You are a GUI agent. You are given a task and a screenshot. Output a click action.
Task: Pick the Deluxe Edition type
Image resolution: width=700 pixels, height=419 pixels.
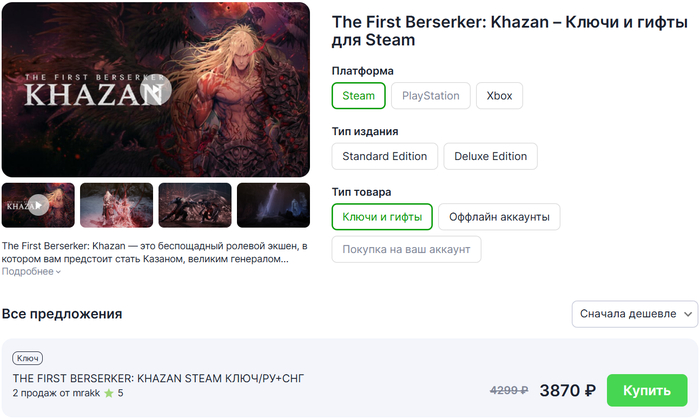tap(491, 156)
